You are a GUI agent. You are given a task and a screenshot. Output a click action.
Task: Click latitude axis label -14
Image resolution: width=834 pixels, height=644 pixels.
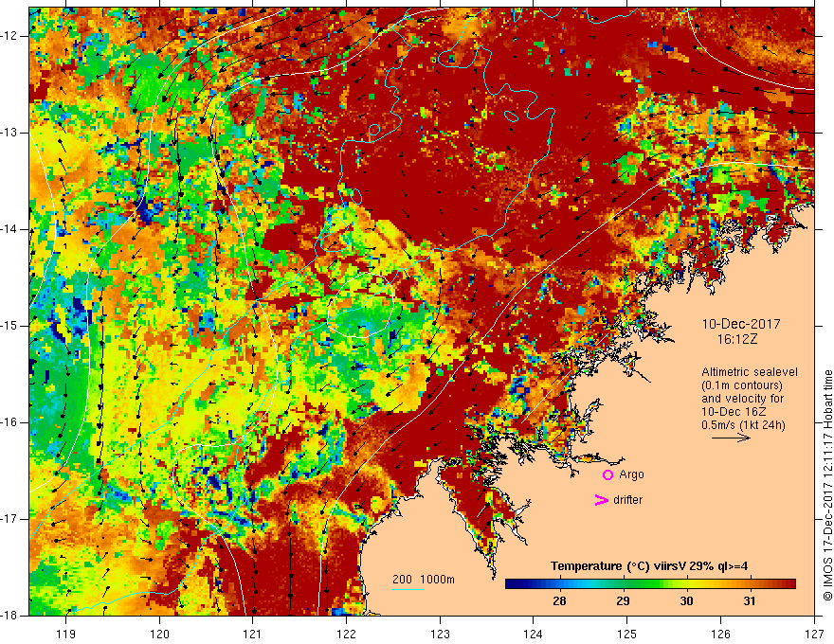click(9, 229)
